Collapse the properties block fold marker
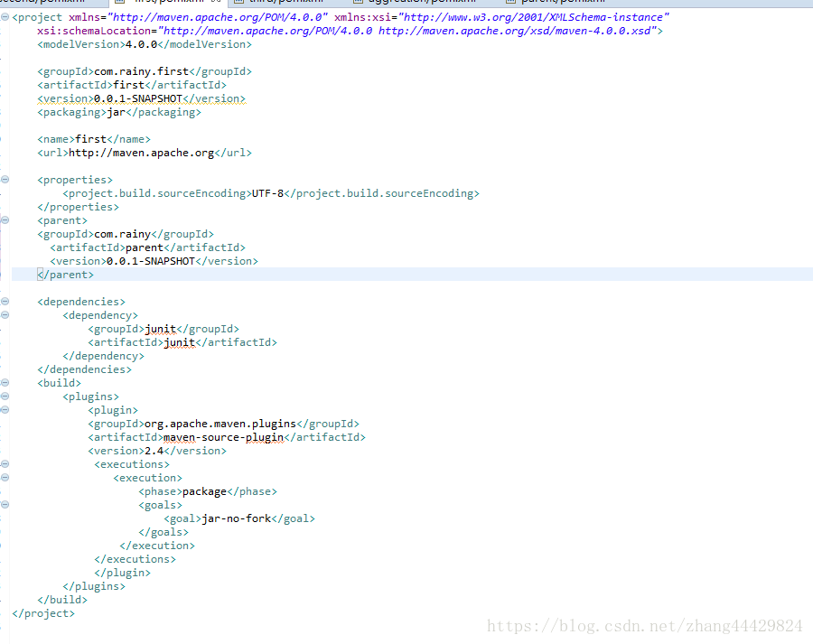This screenshot has width=813, height=644. point(5,180)
